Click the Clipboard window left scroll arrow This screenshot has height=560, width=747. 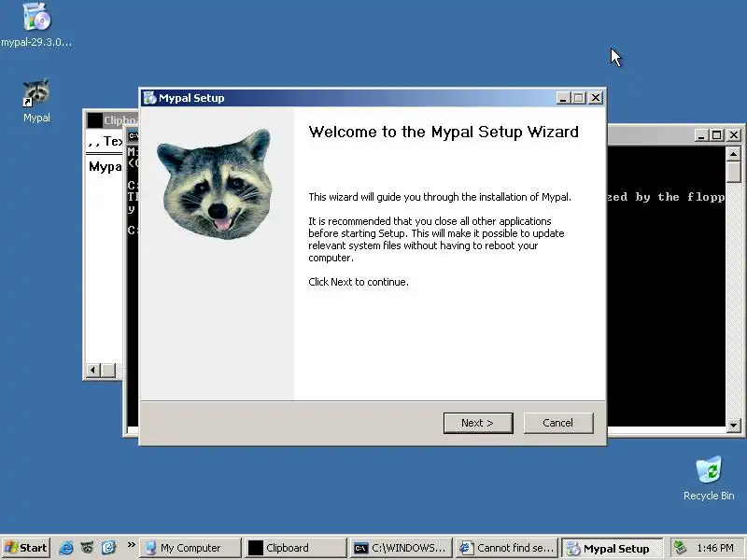click(x=92, y=370)
